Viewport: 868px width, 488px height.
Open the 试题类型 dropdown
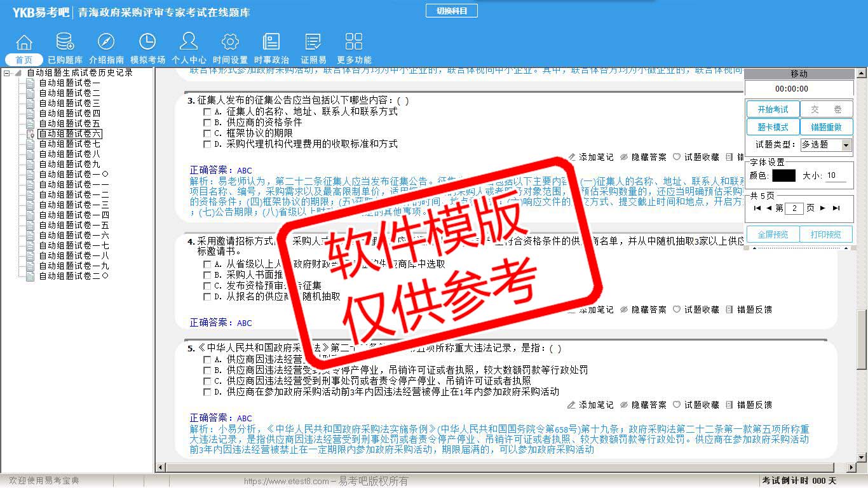[x=846, y=145]
